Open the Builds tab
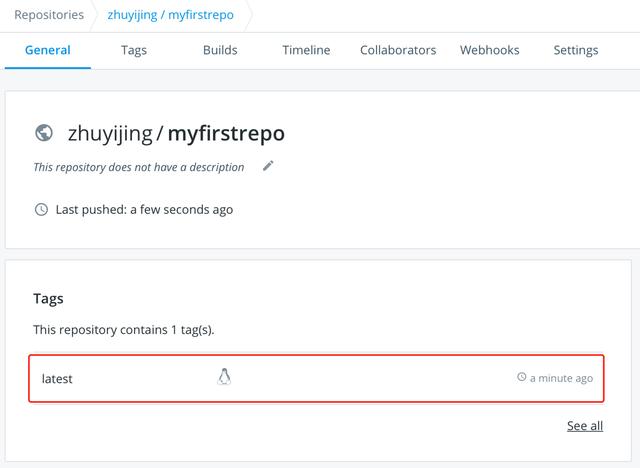640x468 pixels. point(220,50)
